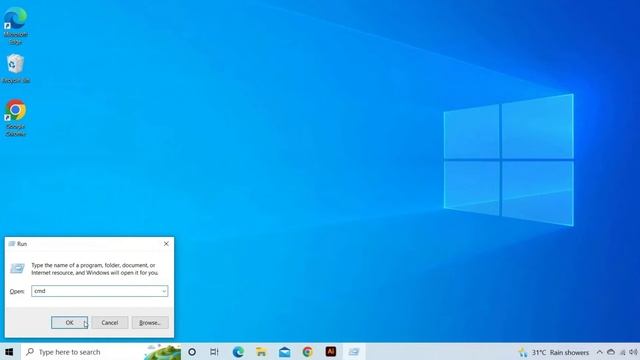The width and height of the screenshot is (640, 360).
Task: Open the volume speaker tray icon
Action: coord(633,352)
